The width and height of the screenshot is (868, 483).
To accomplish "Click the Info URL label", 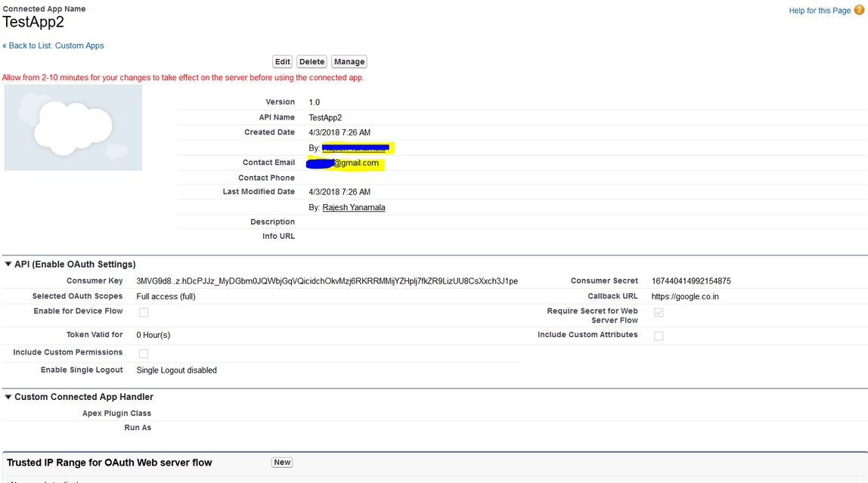I will coord(278,236).
